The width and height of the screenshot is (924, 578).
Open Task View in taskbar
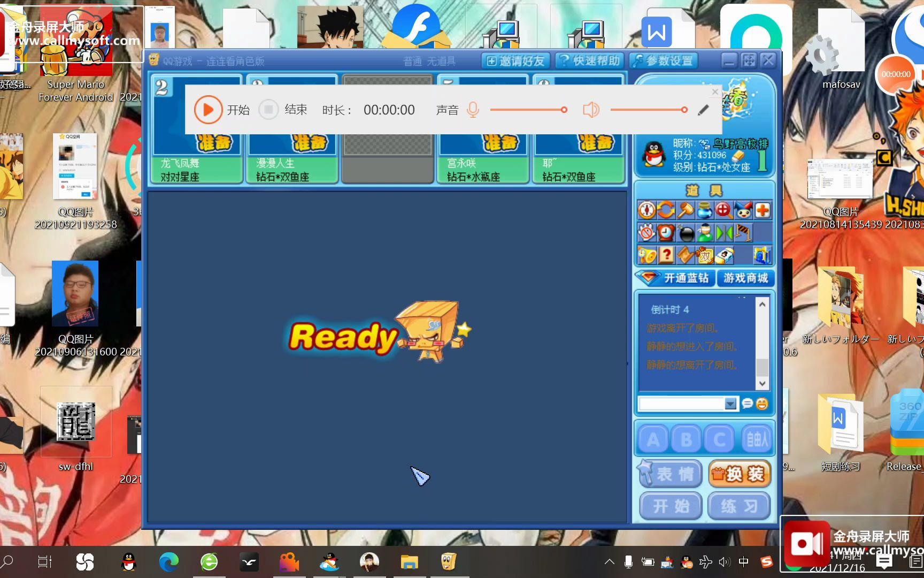pyautogui.click(x=45, y=561)
